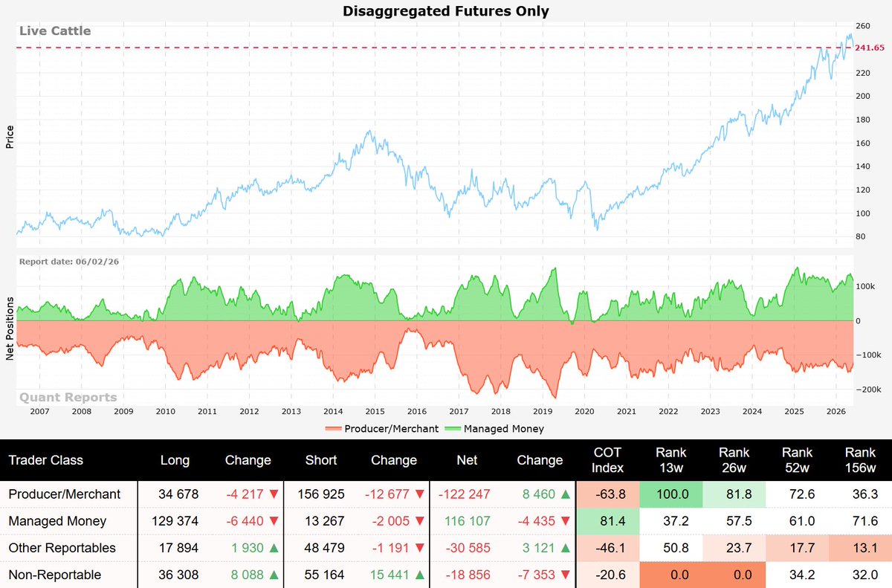Click the Live Cattle chart label
892x588 pixels.
(55, 31)
